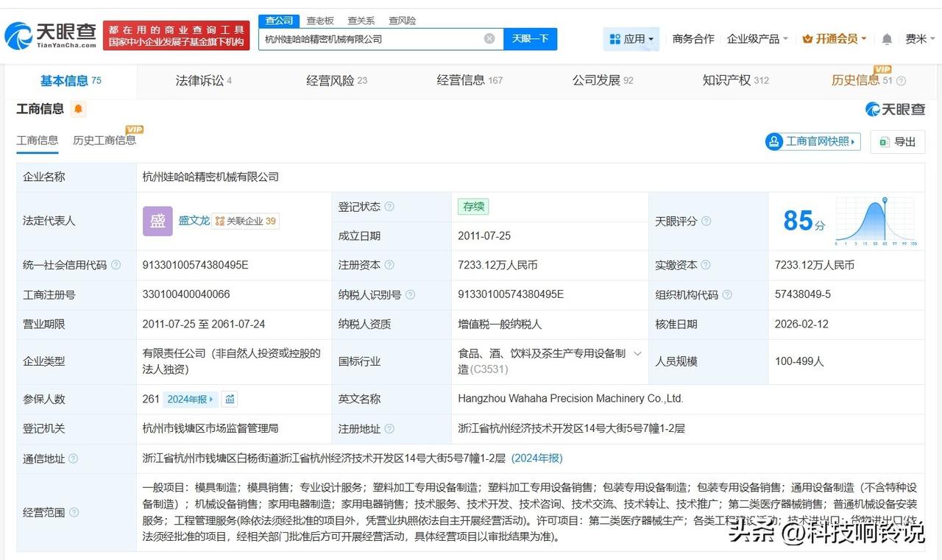Click the help icon beside 注册资本
This screenshot has height=560, width=942.
click(x=389, y=265)
